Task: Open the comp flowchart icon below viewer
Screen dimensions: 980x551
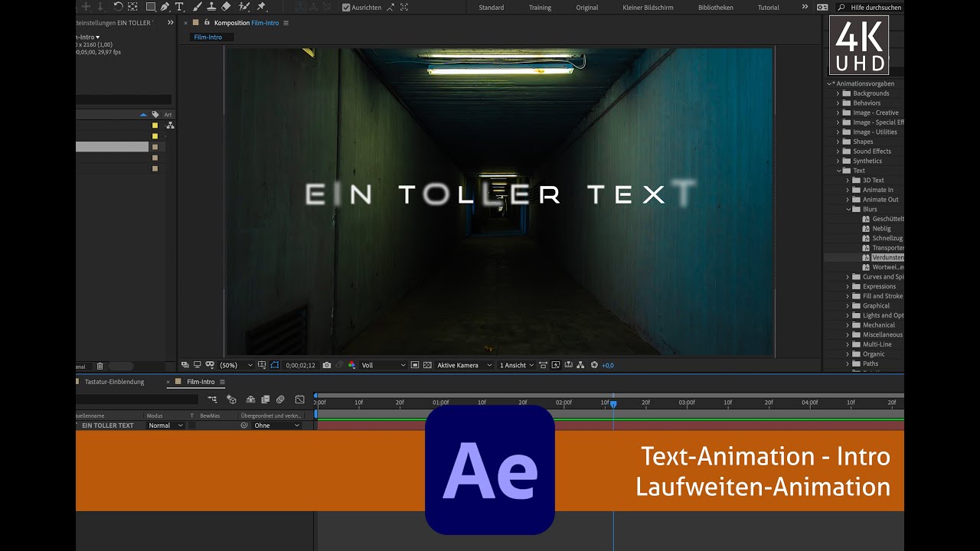Action: point(580,365)
